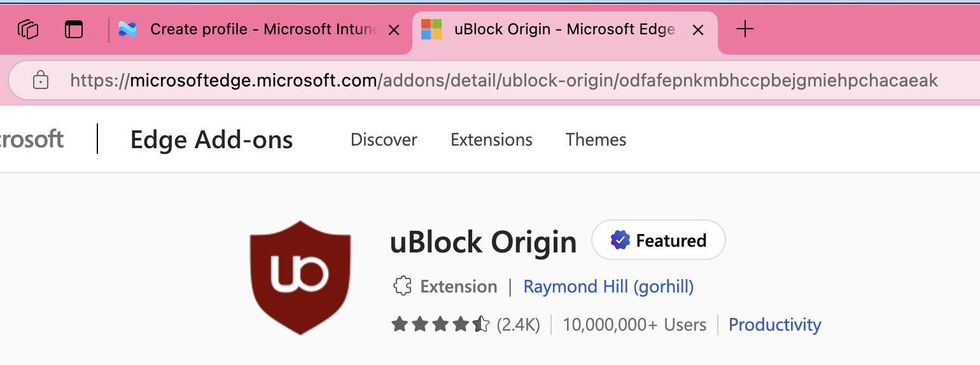Toggle the vertical tabs icon
Screen dimensions: 980x365
(74, 29)
